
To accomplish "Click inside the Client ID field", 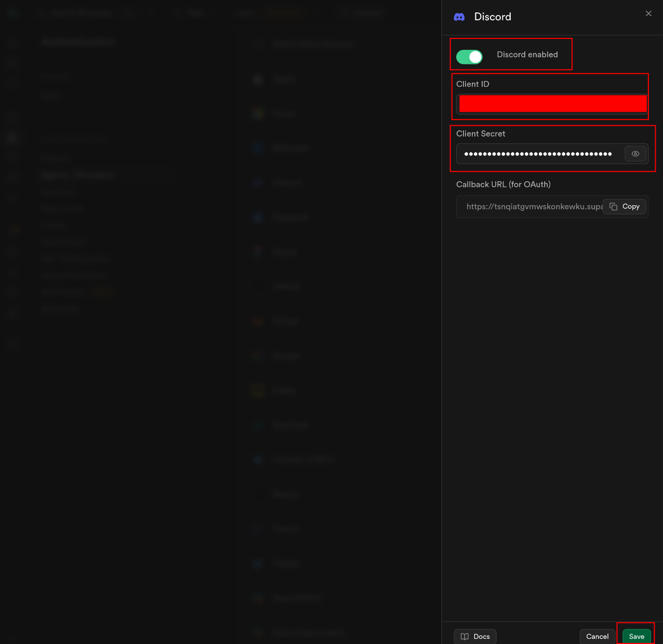I will 551,103.
